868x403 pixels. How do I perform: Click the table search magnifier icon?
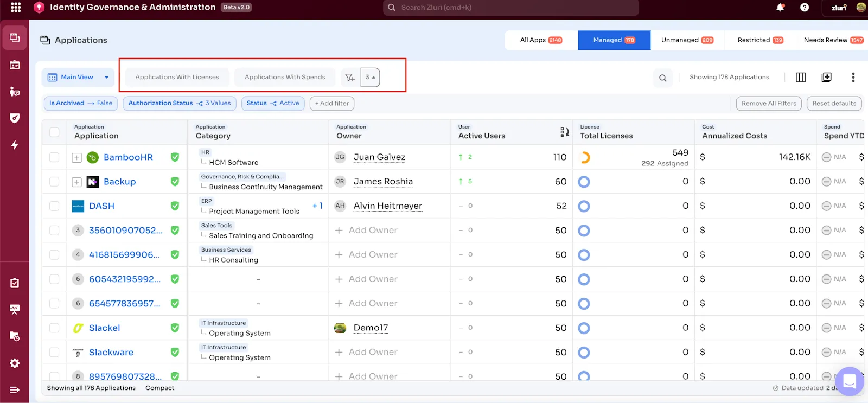point(662,78)
